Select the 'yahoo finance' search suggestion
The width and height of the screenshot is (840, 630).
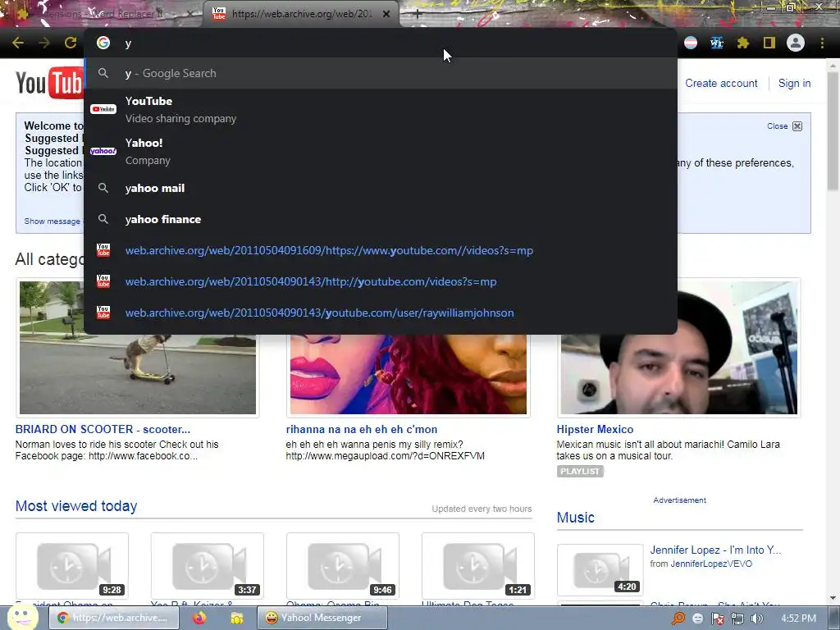click(381, 219)
